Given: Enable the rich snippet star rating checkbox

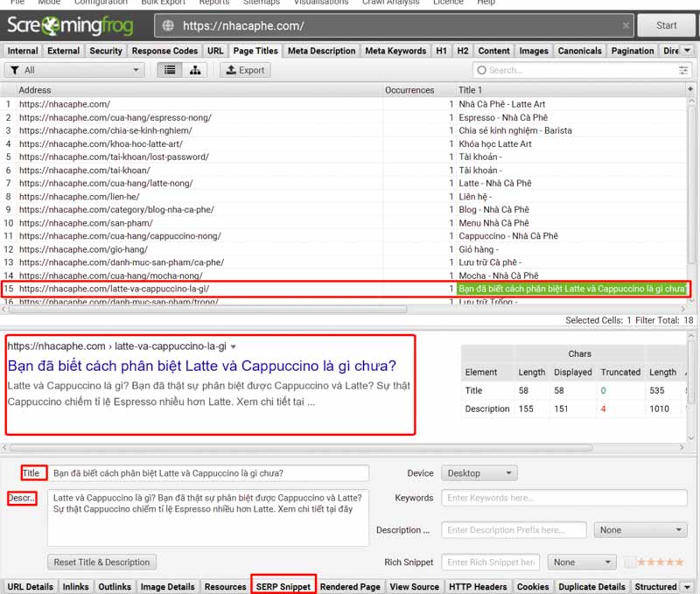Looking at the screenshot, I should click(x=630, y=563).
